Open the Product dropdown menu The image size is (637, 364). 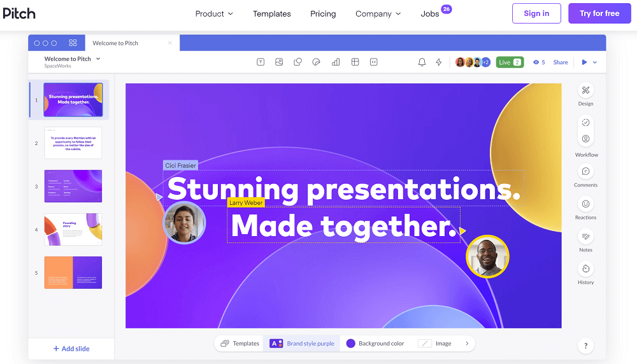tap(214, 14)
